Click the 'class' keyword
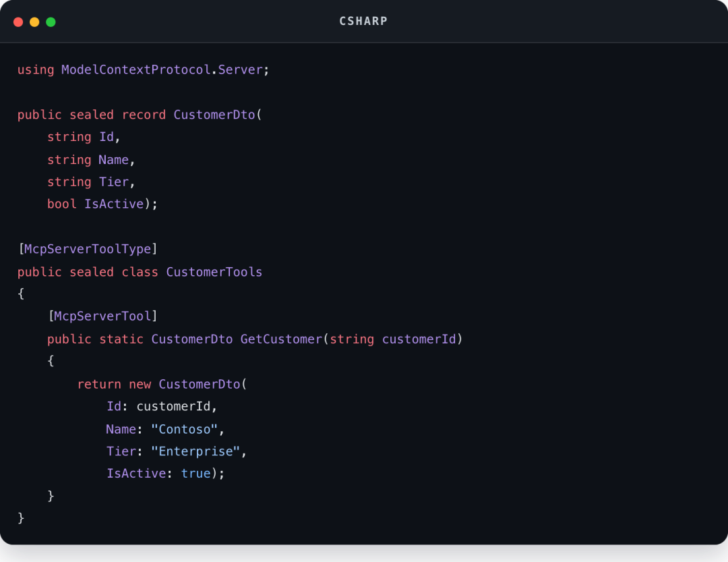This screenshot has height=562, width=728. coord(140,272)
